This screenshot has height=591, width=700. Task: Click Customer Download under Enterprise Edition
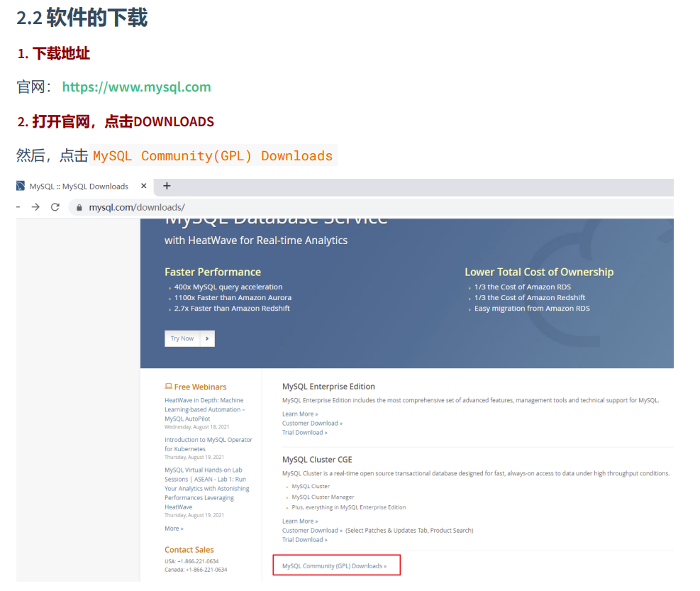[312, 423]
